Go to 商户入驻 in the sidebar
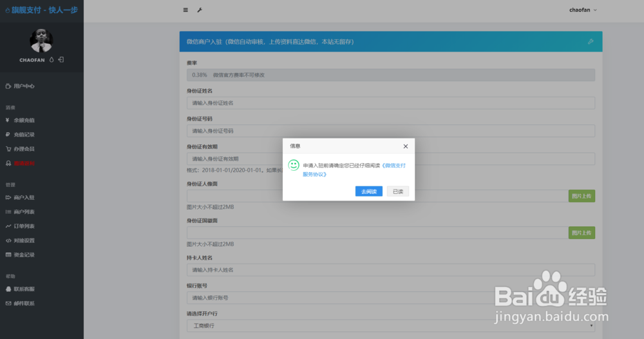644x339 pixels. [20, 198]
